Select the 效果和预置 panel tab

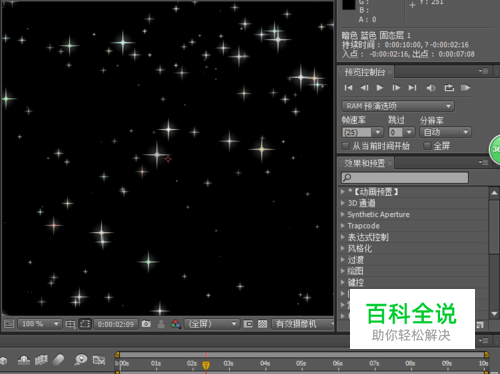tap(365, 163)
